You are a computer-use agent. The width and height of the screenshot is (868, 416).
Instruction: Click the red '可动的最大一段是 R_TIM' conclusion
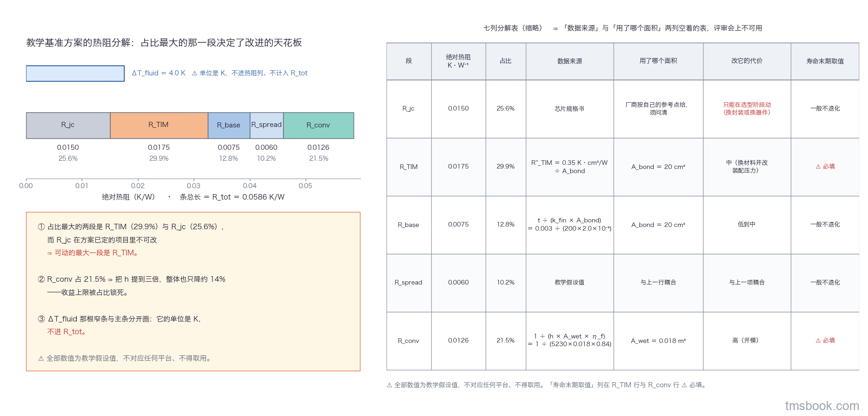point(93,253)
